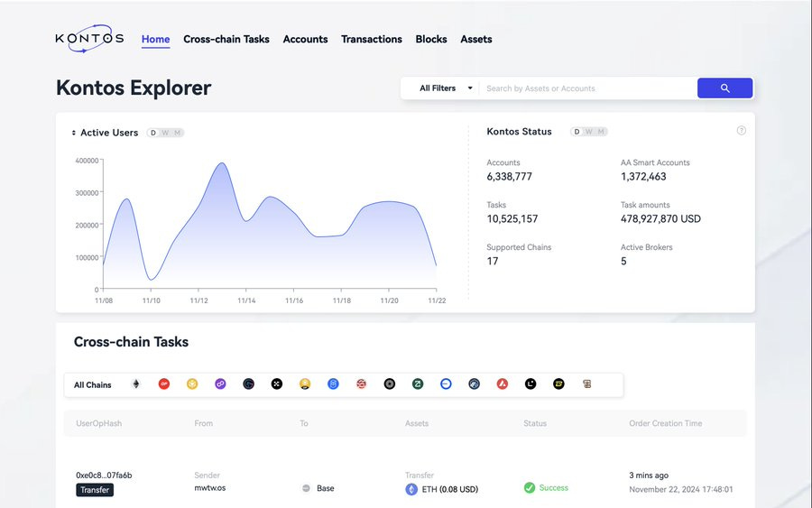Select the black and yellow B chain icon
Image resolution: width=812 pixels, height=508 pixels.
click(558, 384)
